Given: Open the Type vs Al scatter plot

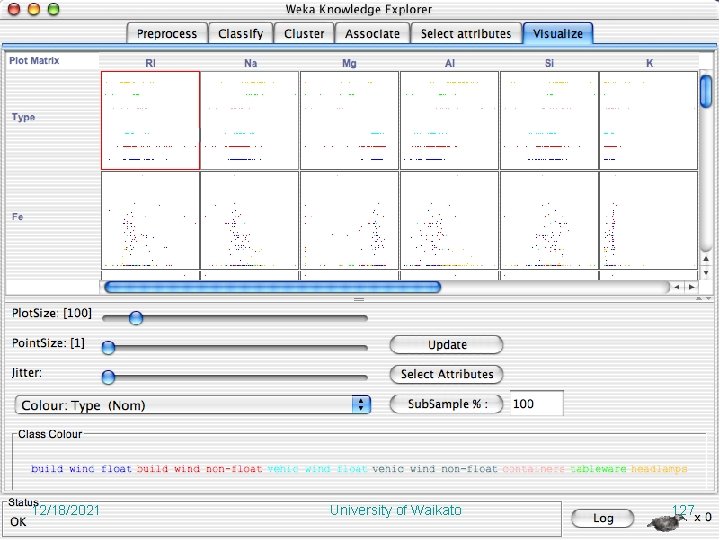Looking at the screenshot, I should click(450, 120).
